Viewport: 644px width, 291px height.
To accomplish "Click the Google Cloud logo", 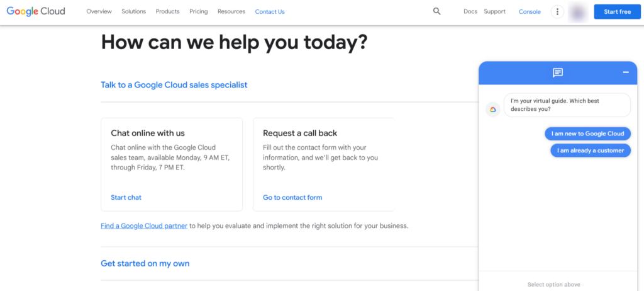I will [36, 11].
